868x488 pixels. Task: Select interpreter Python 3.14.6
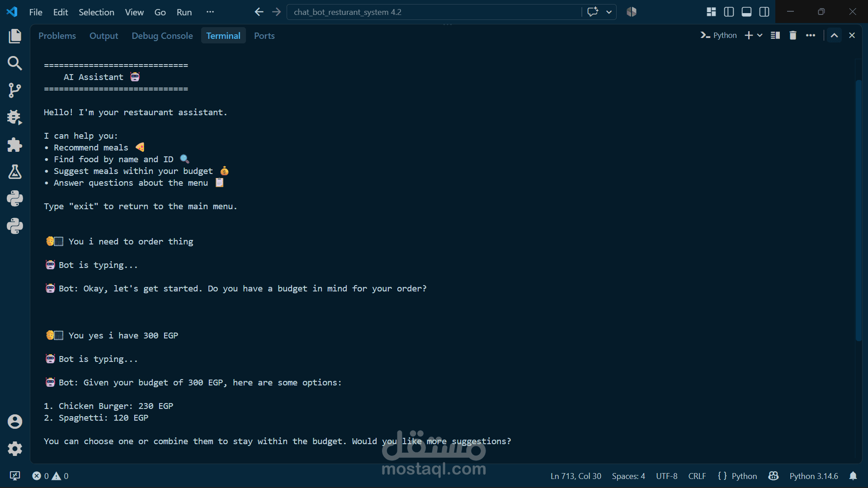[x=814, y=476]
